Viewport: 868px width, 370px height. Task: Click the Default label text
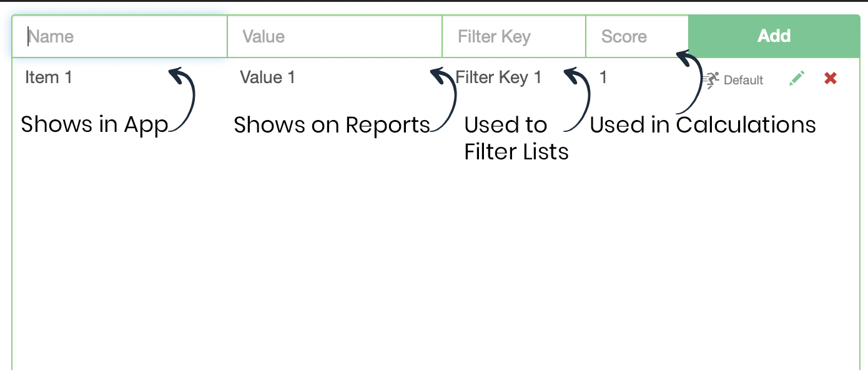(743, 80)
